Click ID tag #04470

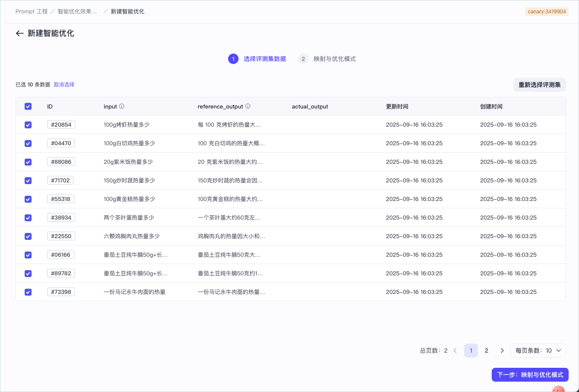61,143
